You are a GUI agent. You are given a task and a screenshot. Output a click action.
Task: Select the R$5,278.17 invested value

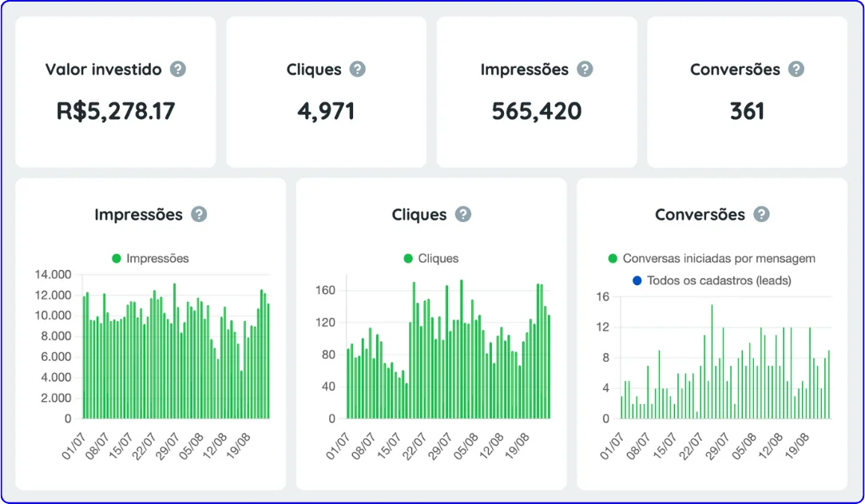[115, 111]
